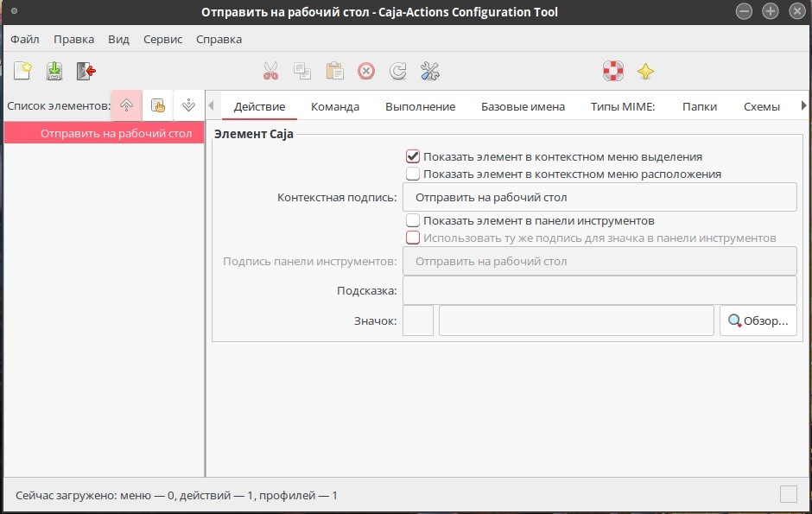Switch to the Базовые имена tab

click(x=523, y=106)
